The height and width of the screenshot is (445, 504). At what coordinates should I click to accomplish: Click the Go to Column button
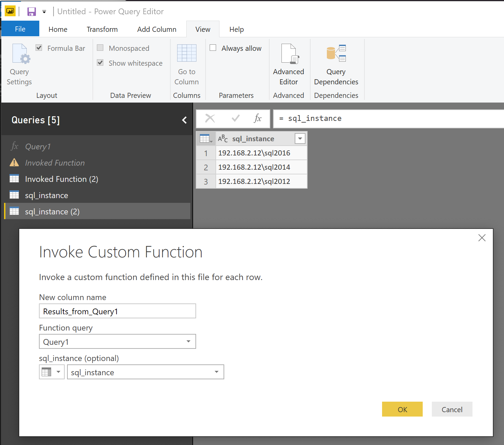[x=187, y=65]
